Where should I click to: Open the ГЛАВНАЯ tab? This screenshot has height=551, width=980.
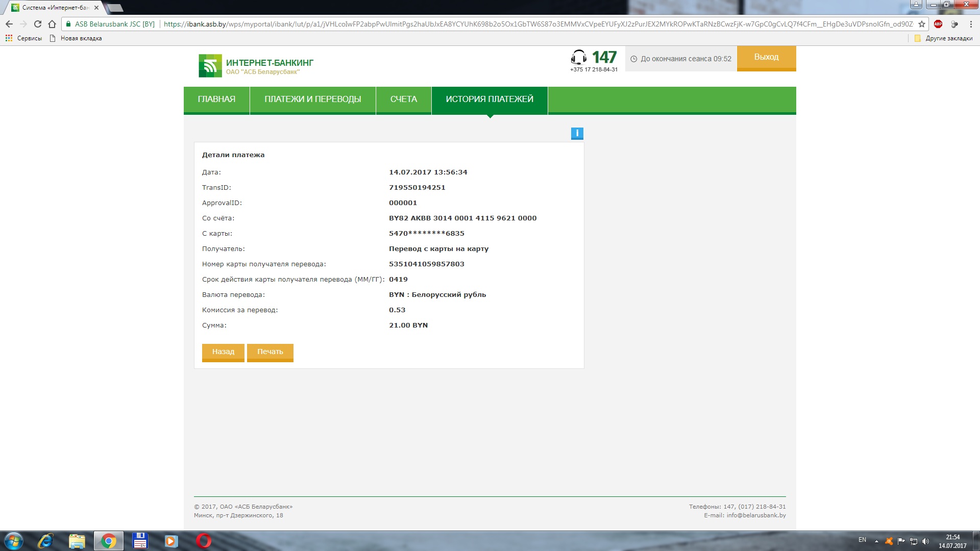point(216,99)
